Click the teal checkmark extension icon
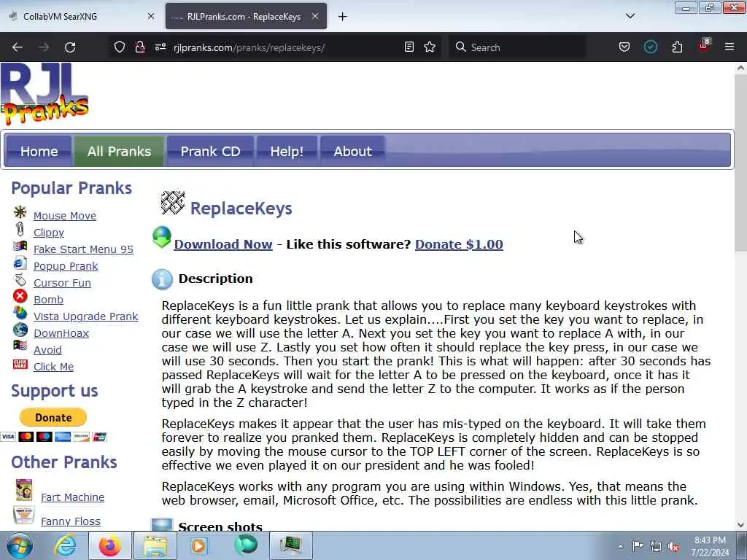 tap(650, 47)
